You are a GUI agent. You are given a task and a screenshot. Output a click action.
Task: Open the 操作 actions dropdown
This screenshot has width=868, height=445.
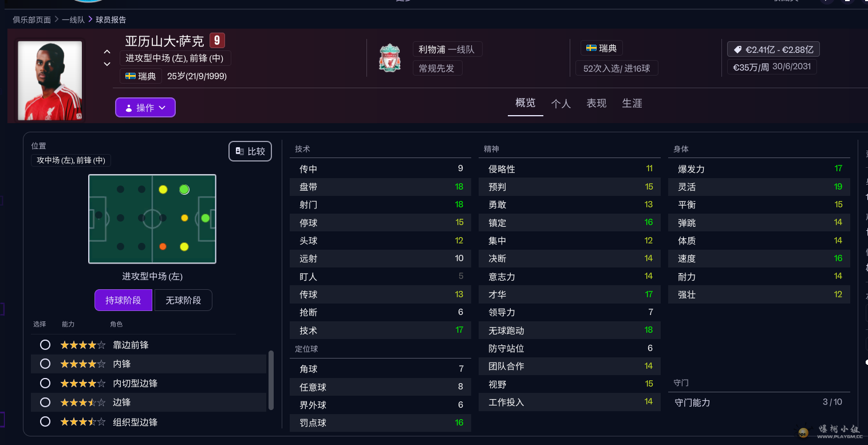click(x=145, y=108)
